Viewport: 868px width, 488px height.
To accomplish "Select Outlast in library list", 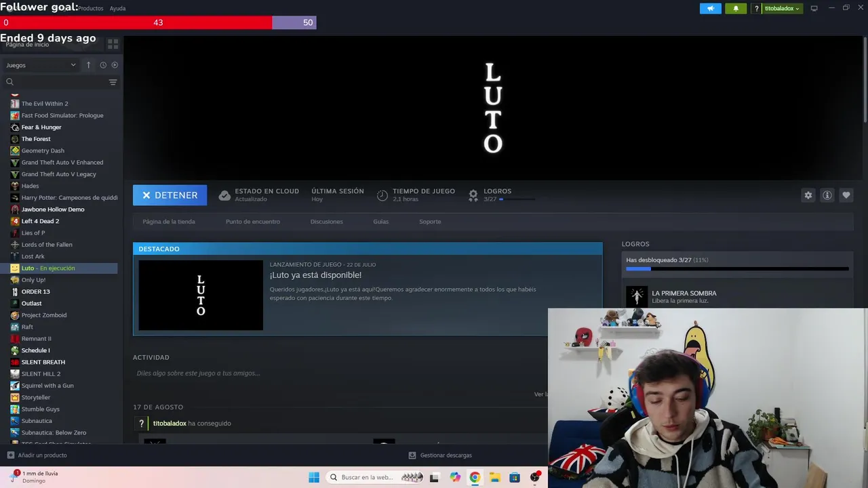I will [x=31, y=304].
